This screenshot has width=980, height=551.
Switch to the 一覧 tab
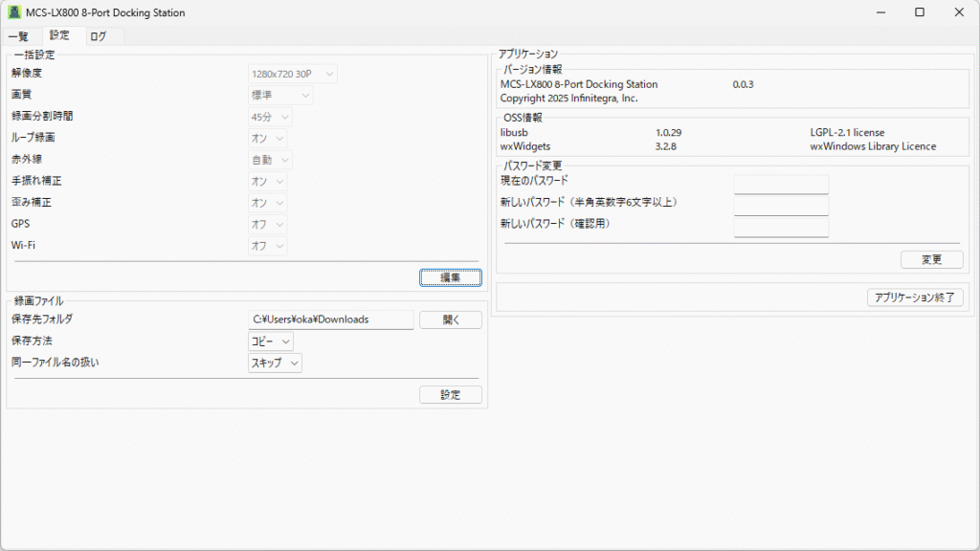(18, 36)
